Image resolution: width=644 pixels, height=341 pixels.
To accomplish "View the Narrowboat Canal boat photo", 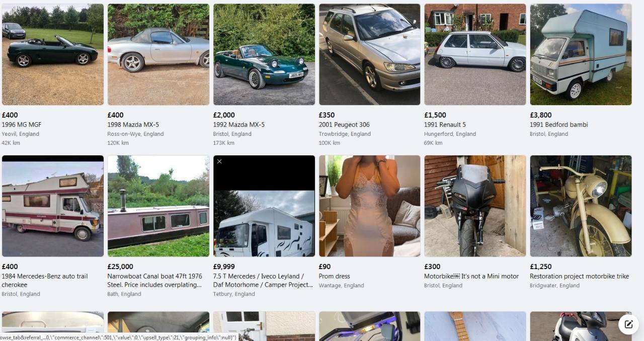I will coord(158,206).
